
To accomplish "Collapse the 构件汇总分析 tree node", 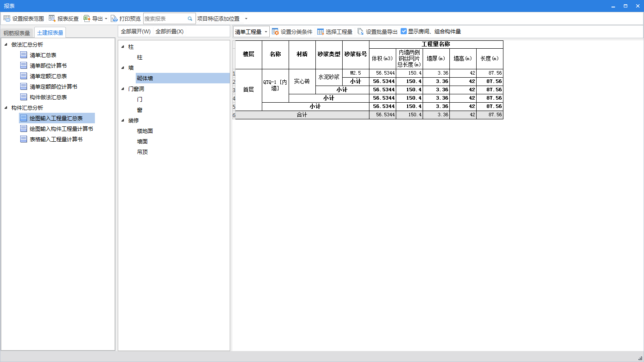I will (6, 108).
